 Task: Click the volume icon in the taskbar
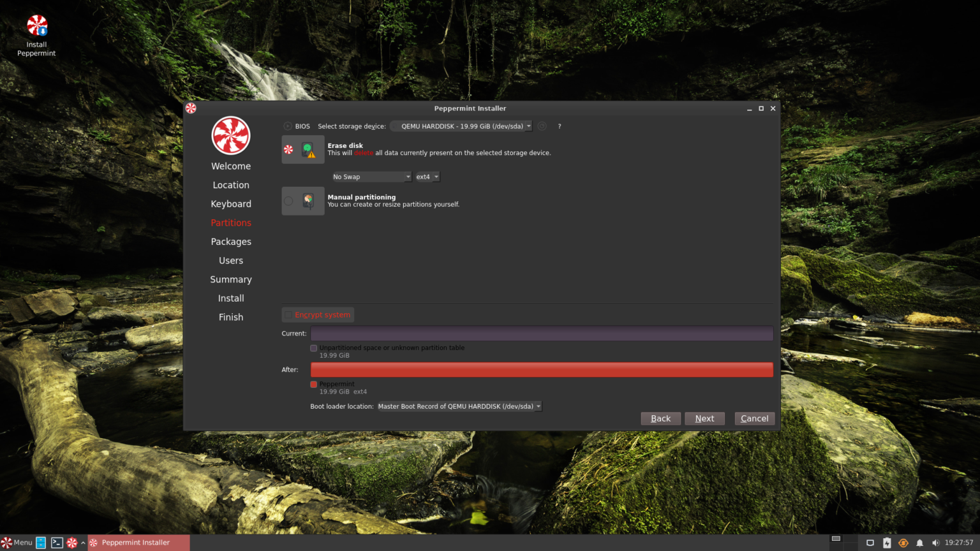click(x=935, y=543)
